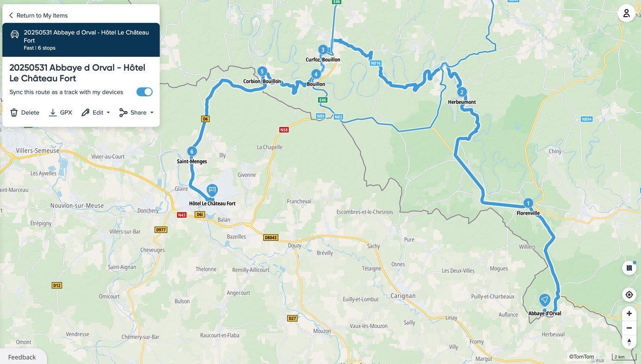The width and height of the screenshot is (641, 364).
Task: Zoom out with the minus button
Action: click(x=629, y=328)
